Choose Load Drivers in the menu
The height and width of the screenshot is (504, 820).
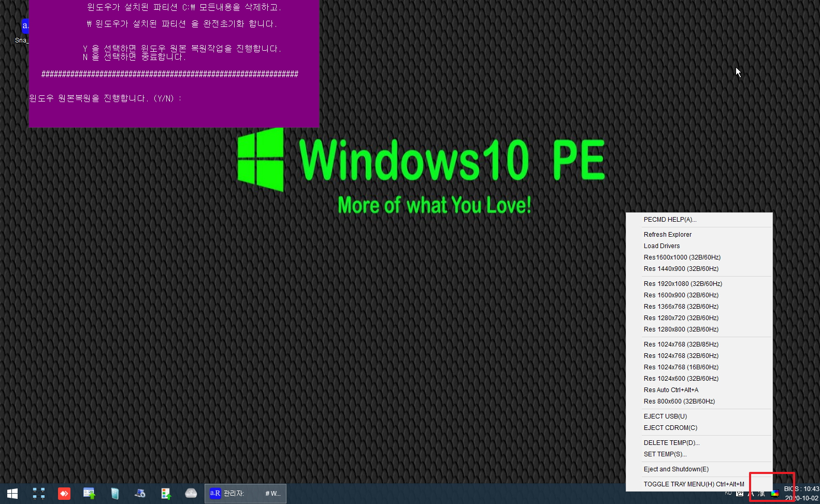699,246
